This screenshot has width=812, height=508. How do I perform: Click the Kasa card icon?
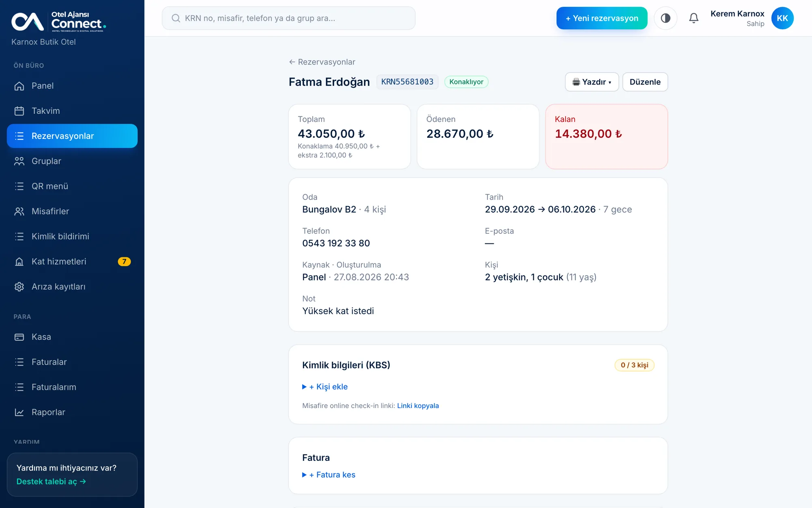coord(19,337)
